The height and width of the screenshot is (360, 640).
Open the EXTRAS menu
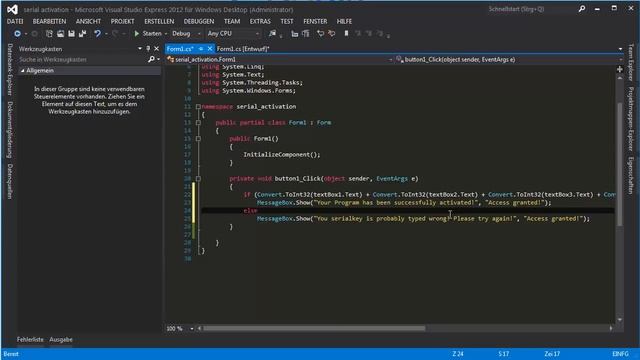260,21
